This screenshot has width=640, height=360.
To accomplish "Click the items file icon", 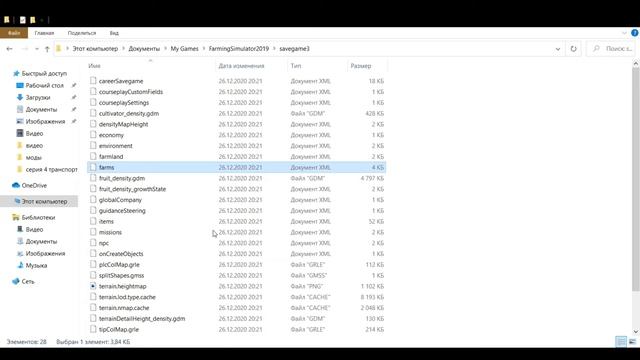I will click(93, 221).
